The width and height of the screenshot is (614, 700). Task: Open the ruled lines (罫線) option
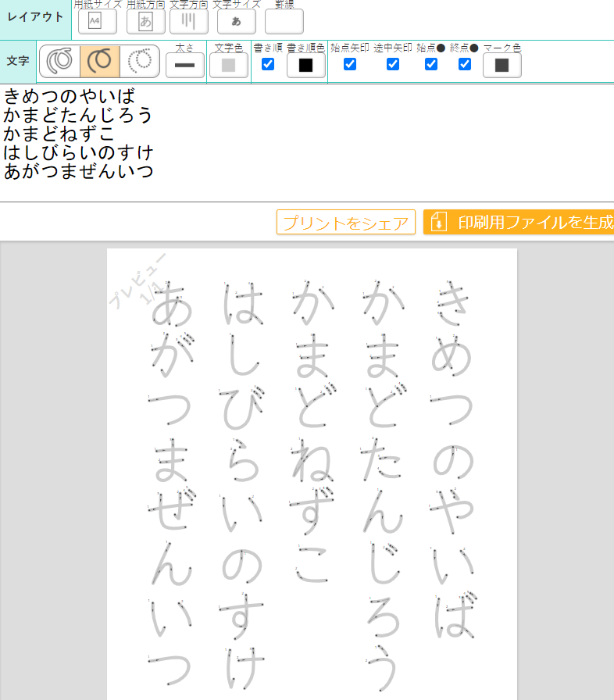284,21
